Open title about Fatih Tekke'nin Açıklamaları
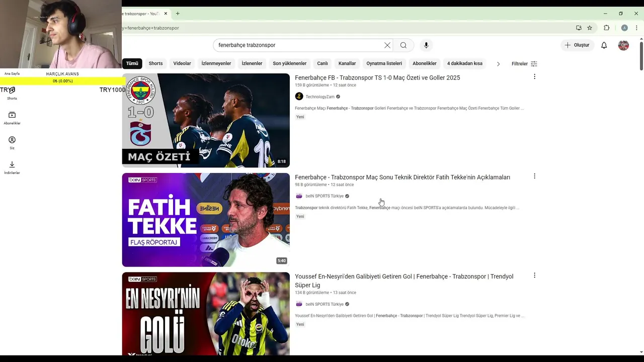 [x=403, y=177]
